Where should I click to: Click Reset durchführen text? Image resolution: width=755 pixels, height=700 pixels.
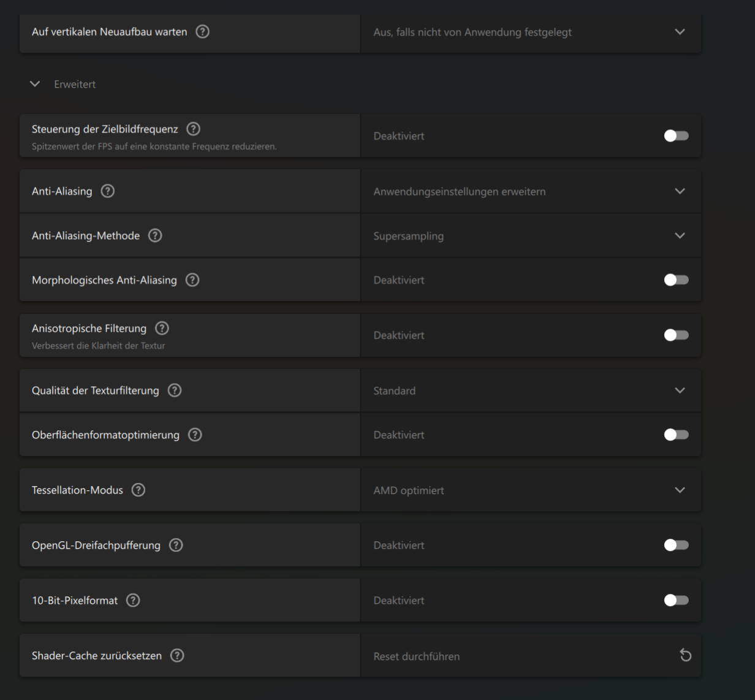[417, 656]
